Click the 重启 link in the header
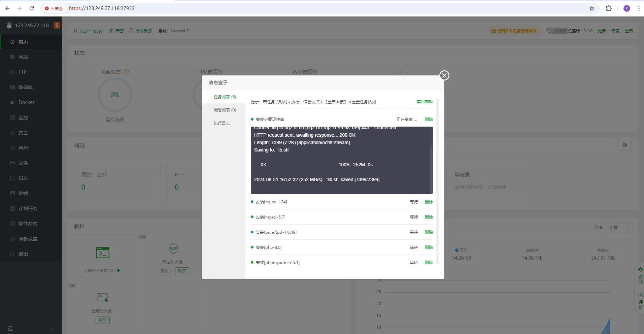This screenshot has height=334, width=644. 629,31
